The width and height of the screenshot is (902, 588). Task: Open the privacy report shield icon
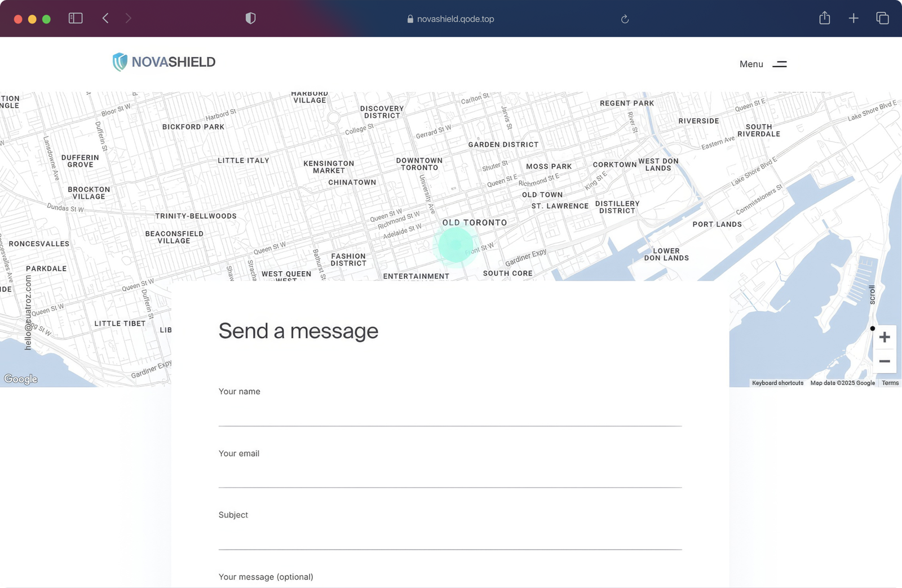pyautogui.click(x=250, y=19)
